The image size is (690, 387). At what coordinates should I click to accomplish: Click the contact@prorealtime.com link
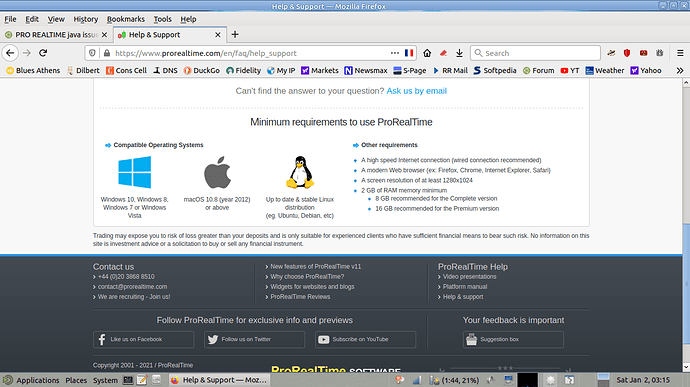[132, 287]
